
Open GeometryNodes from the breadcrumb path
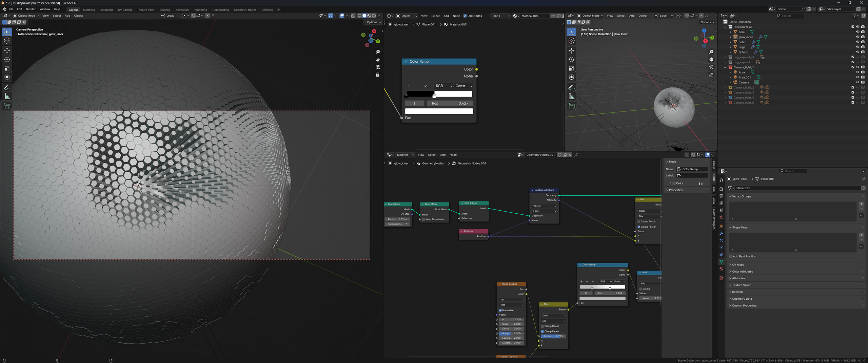pyautogui.click(x=433, y=163)
